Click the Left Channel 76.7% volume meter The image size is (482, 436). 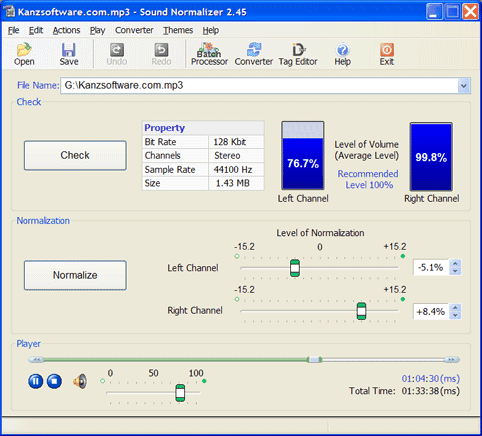click(x=303, y=156)
